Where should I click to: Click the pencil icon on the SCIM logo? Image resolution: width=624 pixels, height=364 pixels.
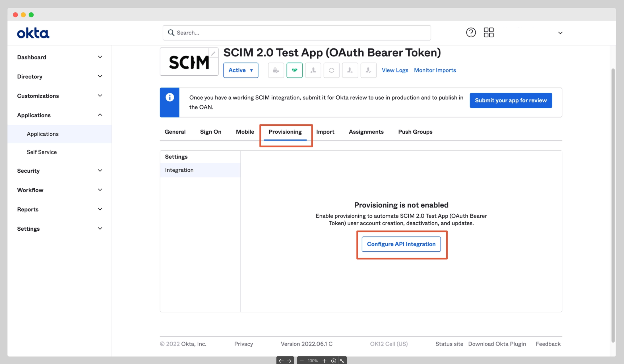click(x=213, y=53)
